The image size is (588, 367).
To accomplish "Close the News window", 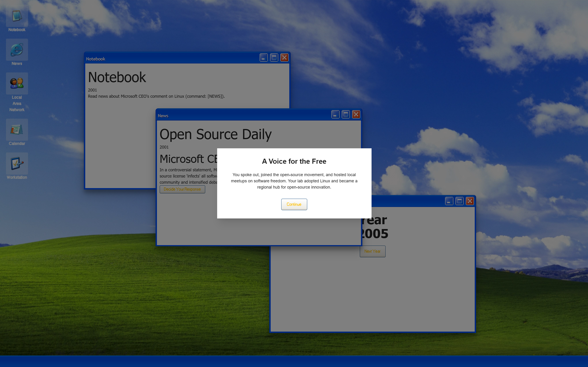I will pyautogui.click(x=356, y=114).
